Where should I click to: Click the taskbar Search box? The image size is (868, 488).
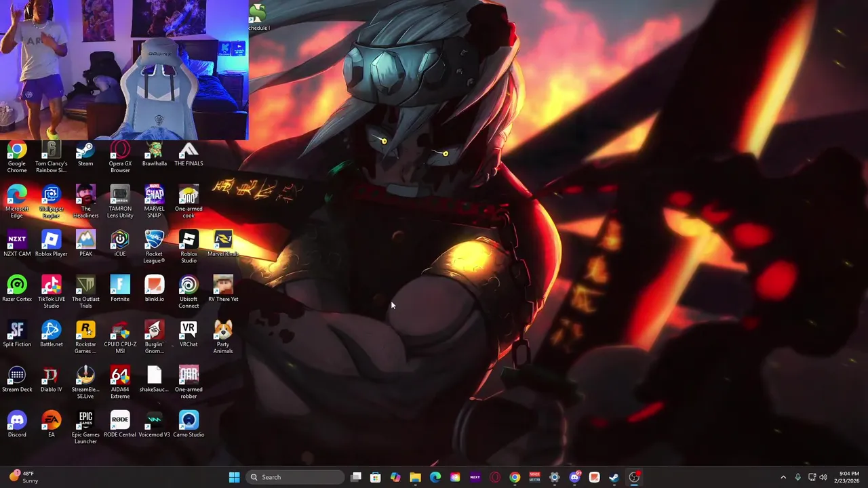[294, 477]
